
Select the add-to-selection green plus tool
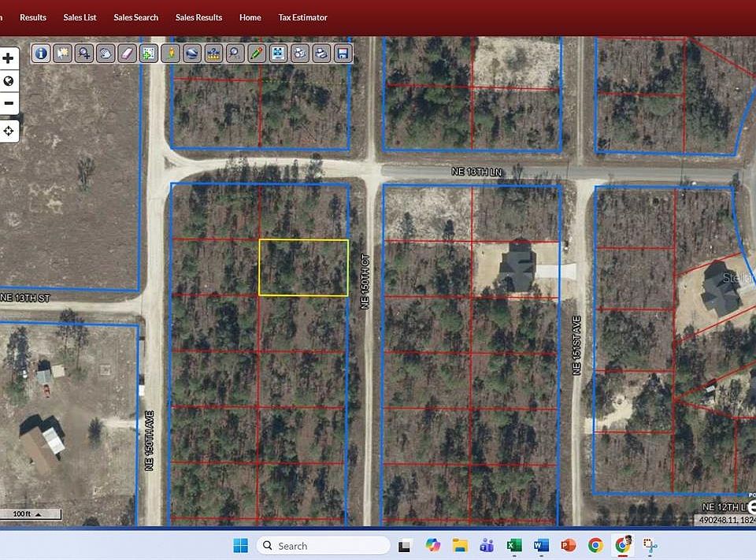(149, 53)
